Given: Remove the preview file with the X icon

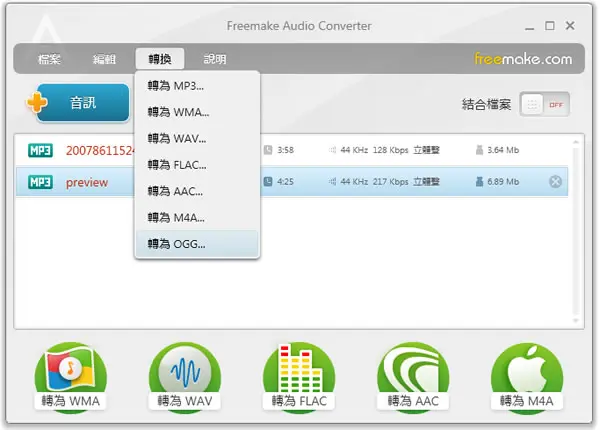Looking at the screenshot, I should click(555, 181).
